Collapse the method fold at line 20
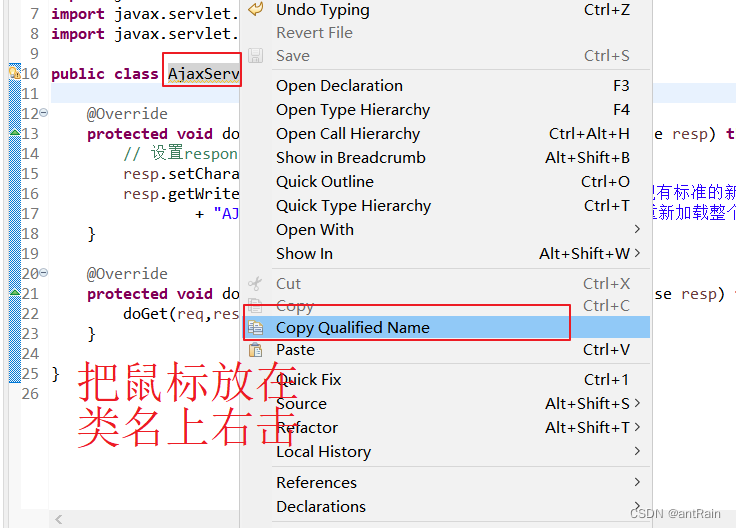 (44, 272)
